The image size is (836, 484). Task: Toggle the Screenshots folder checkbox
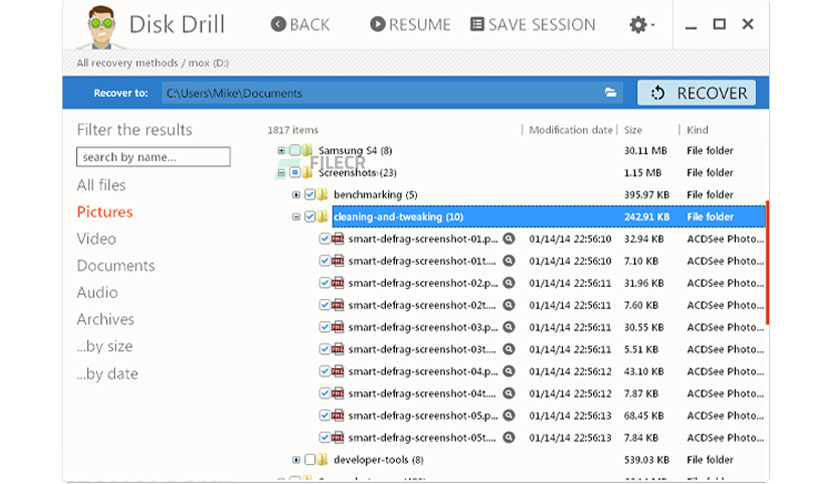(295, 173)
